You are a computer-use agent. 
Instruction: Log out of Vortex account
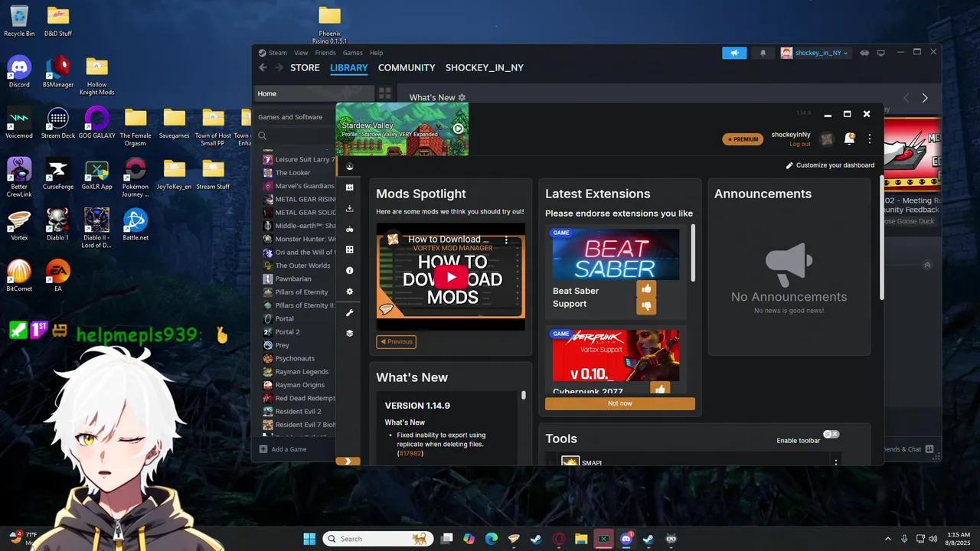[x=800, y=144]
